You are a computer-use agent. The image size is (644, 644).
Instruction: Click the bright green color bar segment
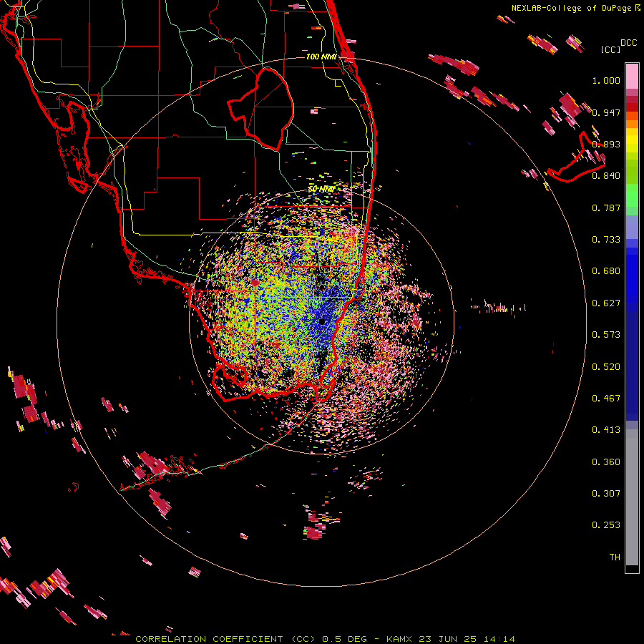click(632, 195)
